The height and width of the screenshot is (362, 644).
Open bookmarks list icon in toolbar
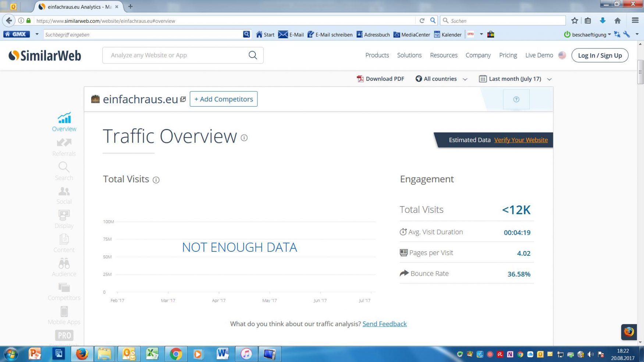(588, 21)
